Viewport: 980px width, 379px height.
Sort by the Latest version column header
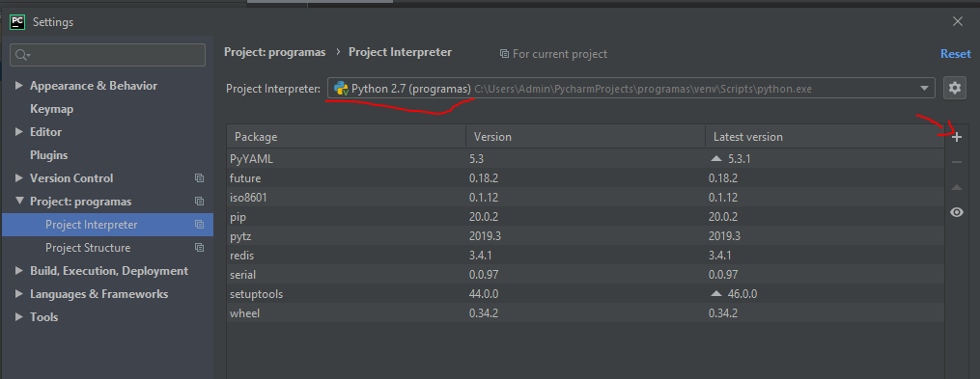tap(825, 137)
